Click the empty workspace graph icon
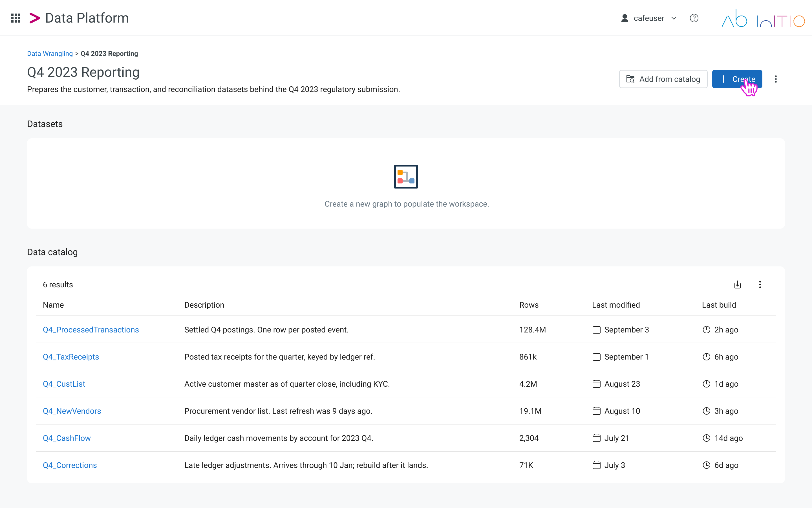 pyautogui.click(x=406, y=177)
